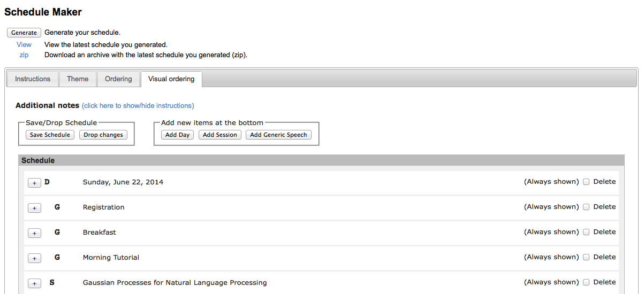Expand the Breakfast row with plus button
This screenshot has width=644, height=294.
pos(34,233)
